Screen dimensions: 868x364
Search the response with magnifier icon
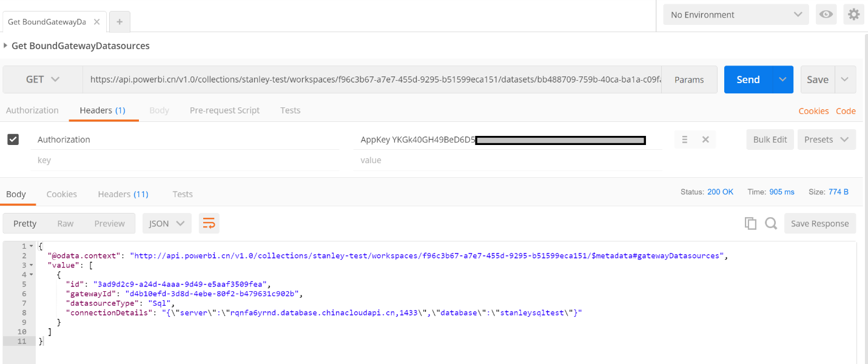point(771,223)
